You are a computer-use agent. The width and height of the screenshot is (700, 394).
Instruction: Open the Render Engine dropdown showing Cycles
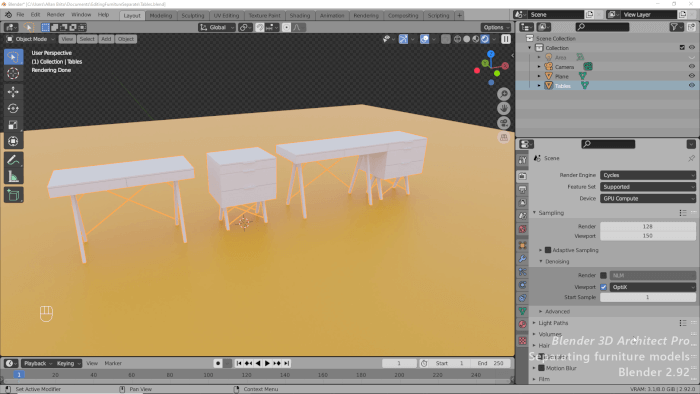click(x=648, y=175)
